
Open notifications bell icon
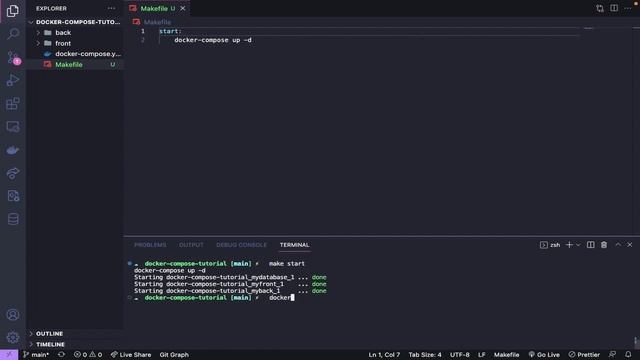(628, 355)
